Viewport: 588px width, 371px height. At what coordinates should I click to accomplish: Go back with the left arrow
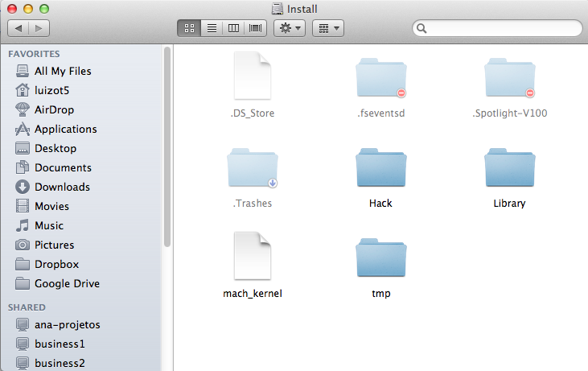pyautogui.click(x=18, y=28)
